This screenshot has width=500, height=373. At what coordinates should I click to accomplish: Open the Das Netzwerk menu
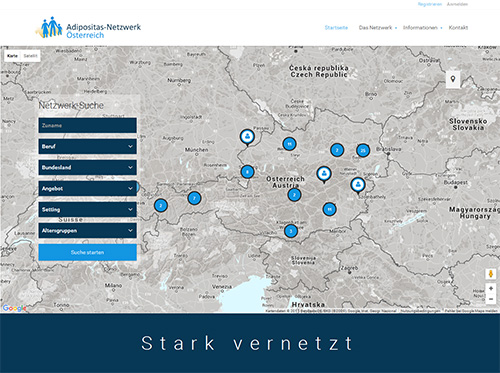[378, 28]
